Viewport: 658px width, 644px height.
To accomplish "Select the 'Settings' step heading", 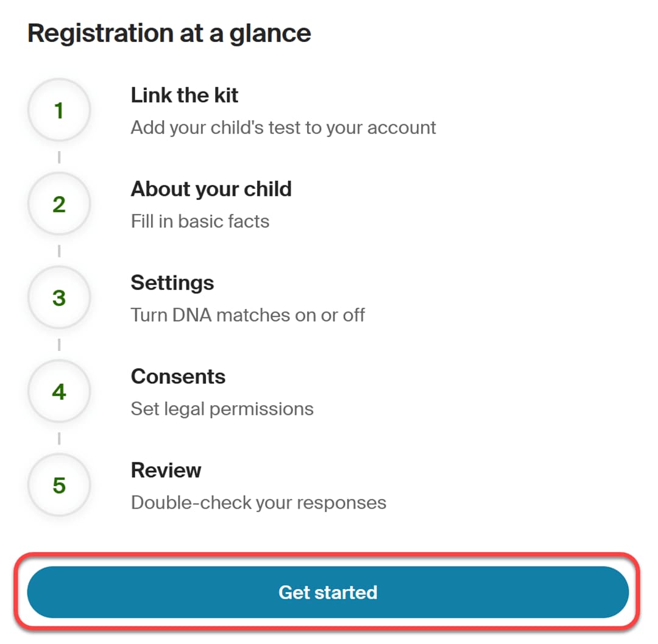I will [172, 283].
